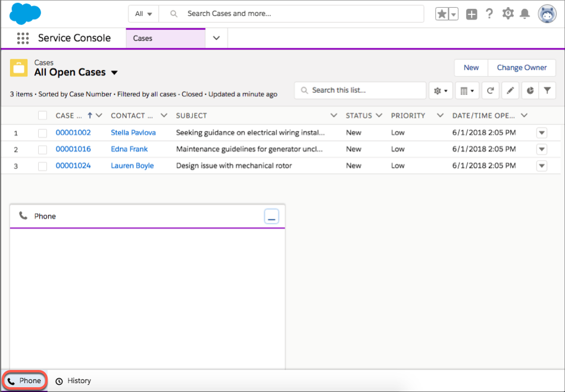Open Contact Name column menu
This screenshot has height=392, width=565.
[164, 115]
